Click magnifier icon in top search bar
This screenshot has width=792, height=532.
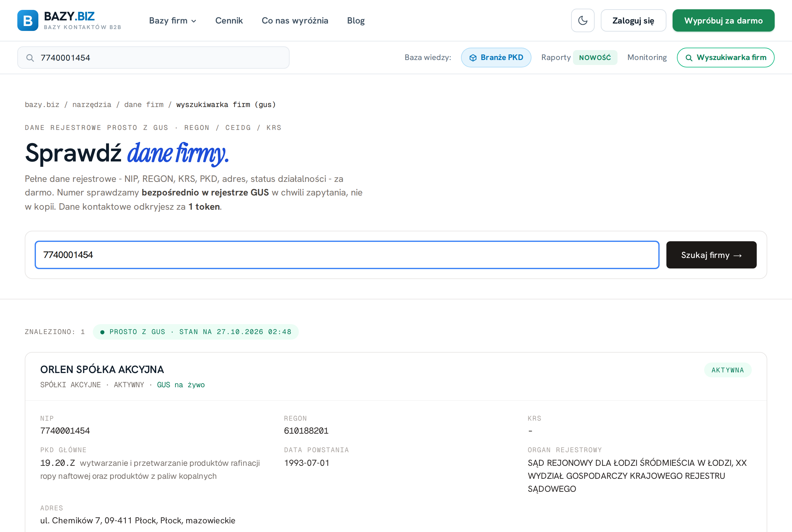point(30,58)
